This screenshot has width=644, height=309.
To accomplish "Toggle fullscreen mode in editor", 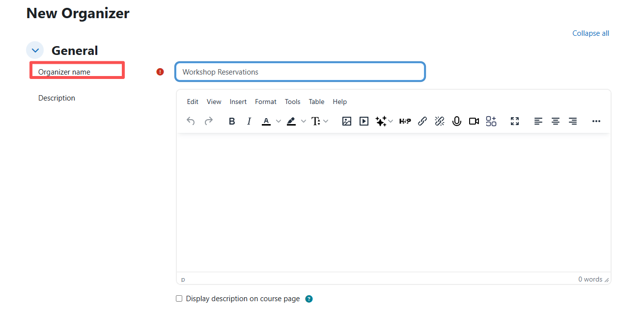I will (x=515, y=121).
